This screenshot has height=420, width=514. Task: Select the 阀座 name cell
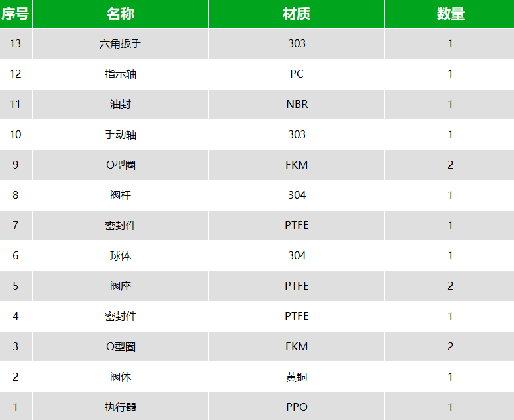pyautogui.click(x=121, y=286)
